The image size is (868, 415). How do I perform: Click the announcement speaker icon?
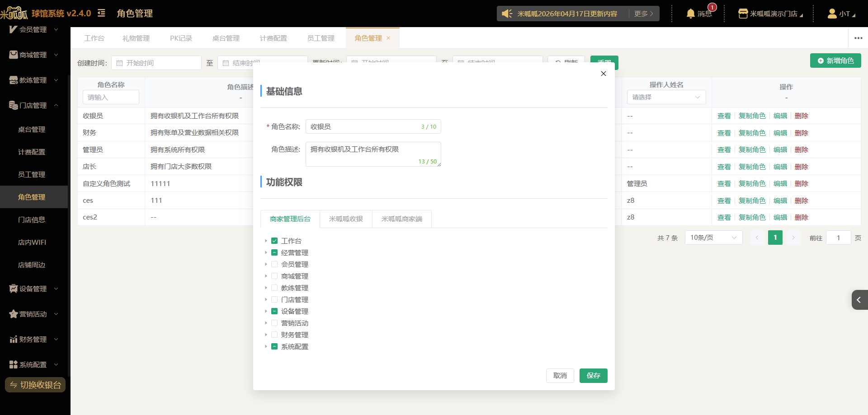(507, 14)
